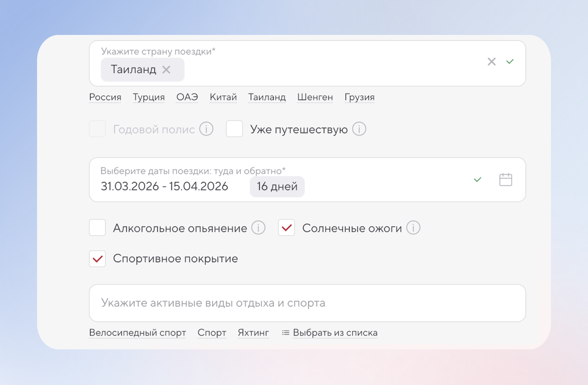Click the info icon next to Годовой полис
588x385 pixels.
pos(207,129)
